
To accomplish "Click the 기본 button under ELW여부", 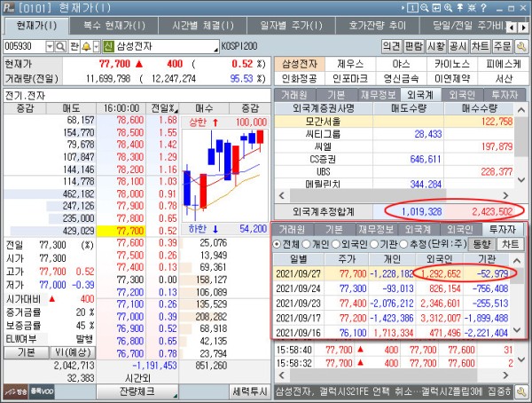I will pos(27,352).
